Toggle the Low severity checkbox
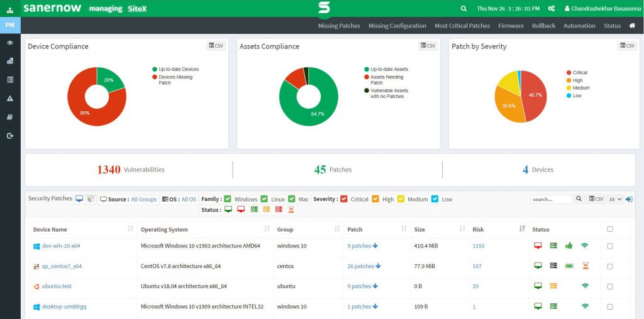The image size is (644, 319). (435, 199)
